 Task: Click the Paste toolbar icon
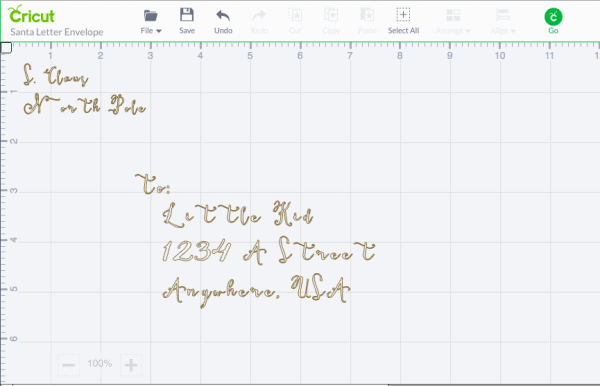367,15
